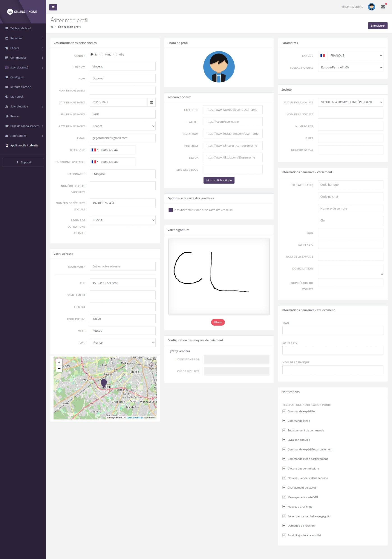Viewport: 392px width, 559px height.
Task: Toggle the sidebar hamburger menu icon
Action: [x=53, y=7]
